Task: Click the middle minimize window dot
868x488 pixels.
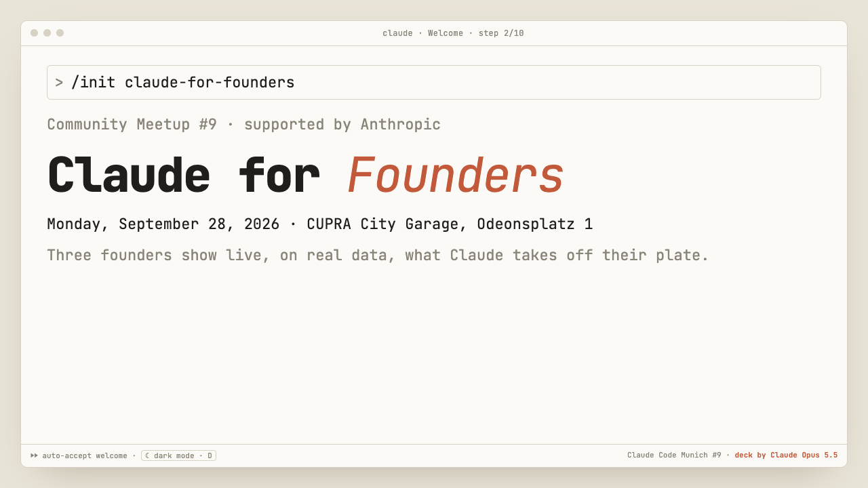Action: click(47, 33)
